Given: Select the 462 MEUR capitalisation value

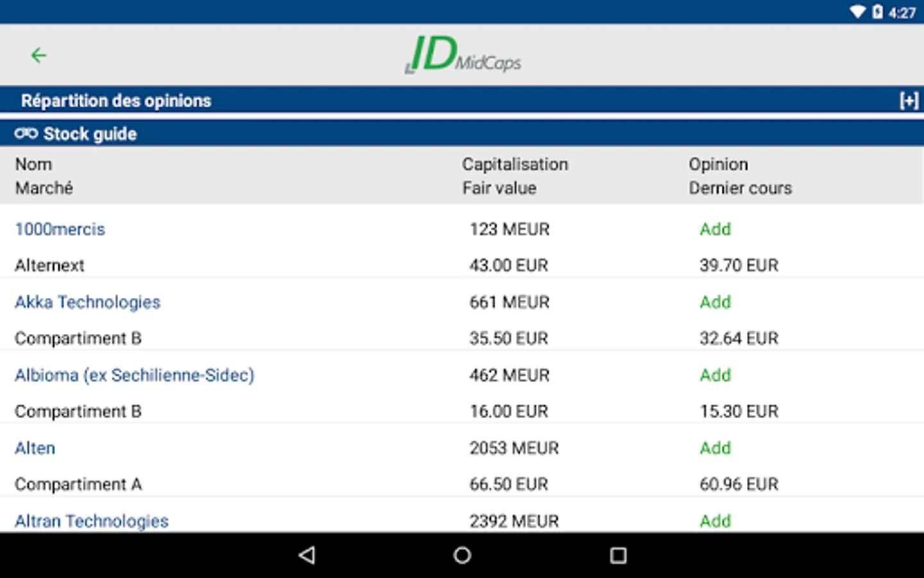Looking at the screenshot, I should pyautogui.click(x=509, y=375).
